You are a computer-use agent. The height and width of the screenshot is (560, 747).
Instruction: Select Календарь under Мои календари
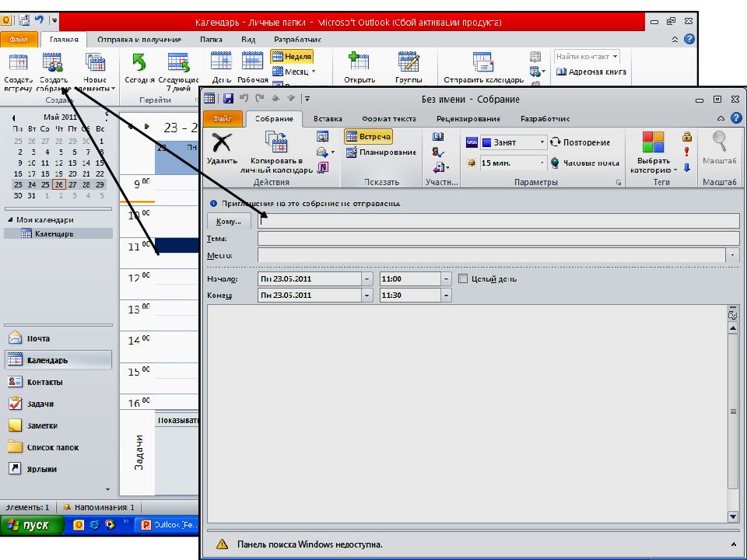(x=58, y=234)
